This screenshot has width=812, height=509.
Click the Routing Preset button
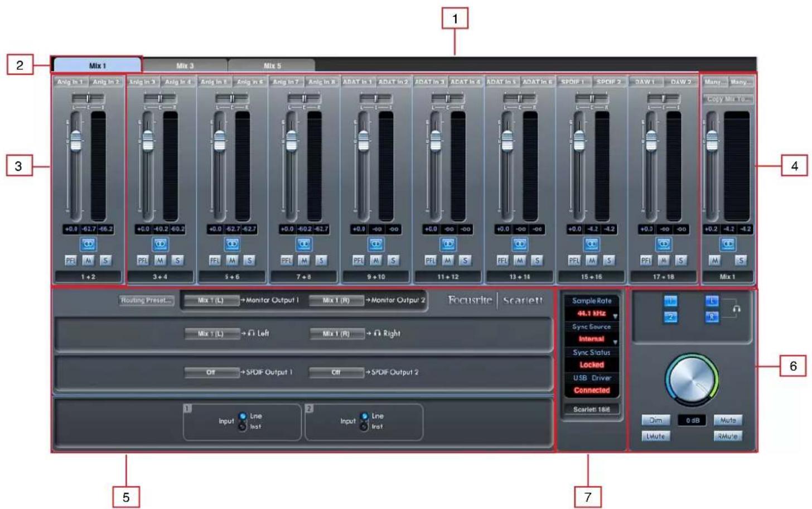[146, 300]
